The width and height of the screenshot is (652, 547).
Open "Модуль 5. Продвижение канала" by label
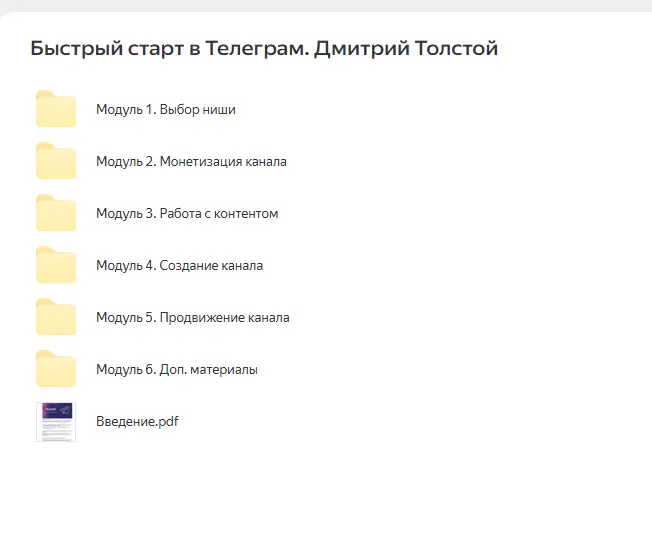[192, 318]
